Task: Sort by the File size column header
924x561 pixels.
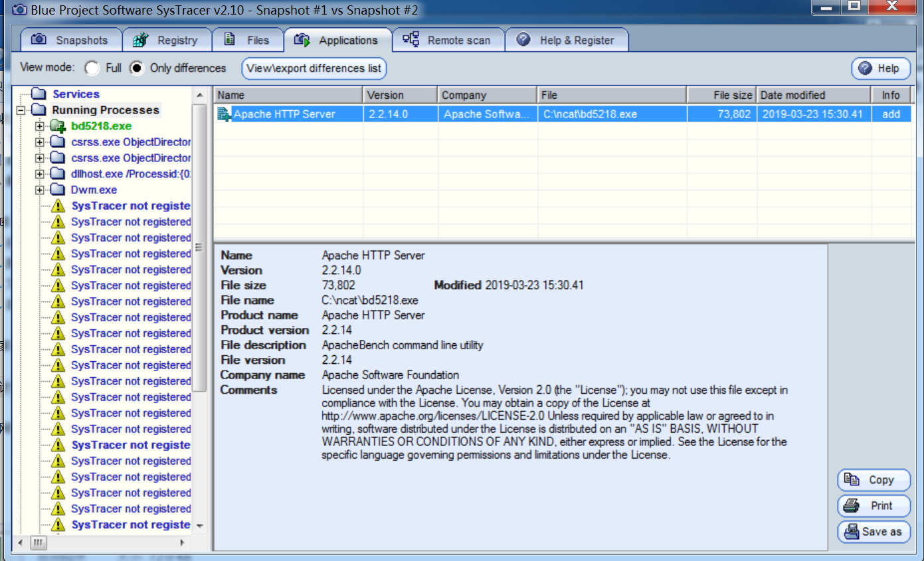Action: click(722, 95)
